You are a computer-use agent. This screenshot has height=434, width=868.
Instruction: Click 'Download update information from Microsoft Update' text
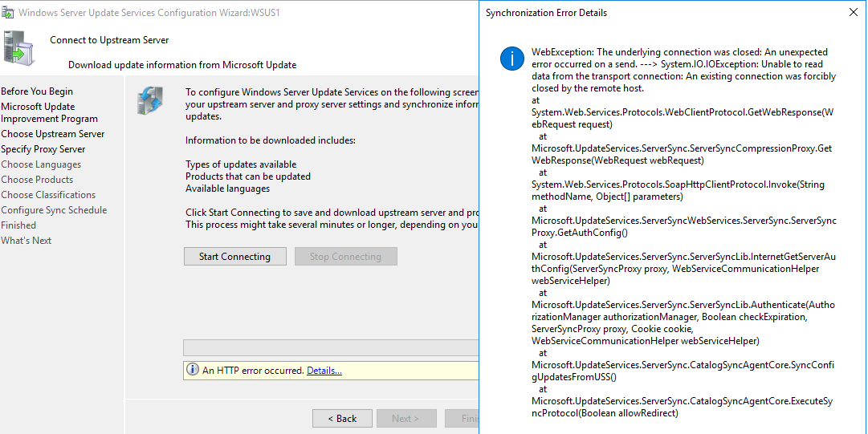[182, 65]
